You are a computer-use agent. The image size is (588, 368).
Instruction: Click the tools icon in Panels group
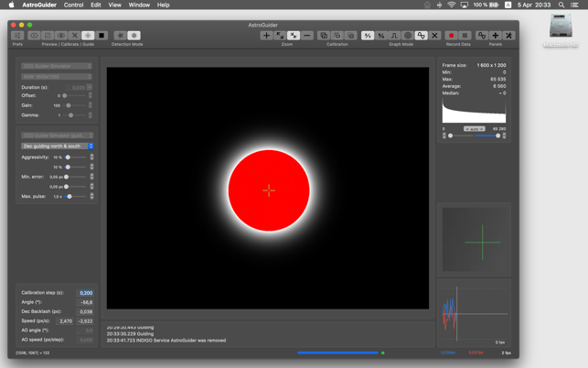coord(509,36)
